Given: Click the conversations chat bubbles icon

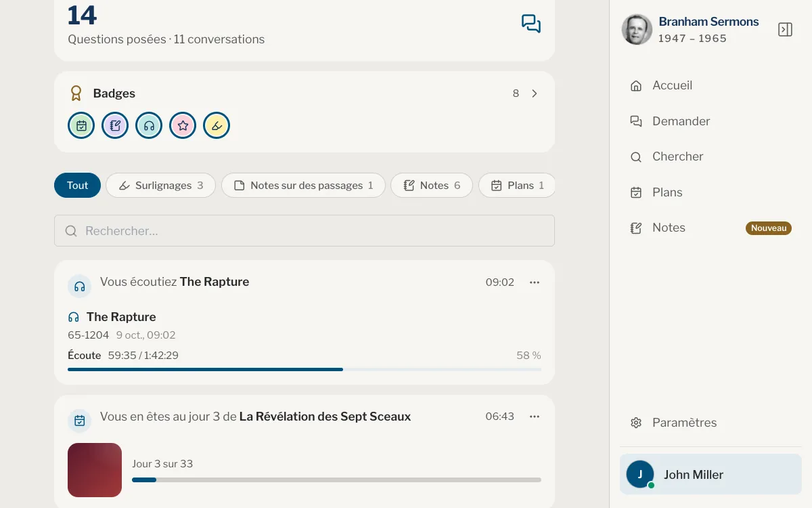Looking at the screenshot, I should pyautogui.click(x=531, y=24).
